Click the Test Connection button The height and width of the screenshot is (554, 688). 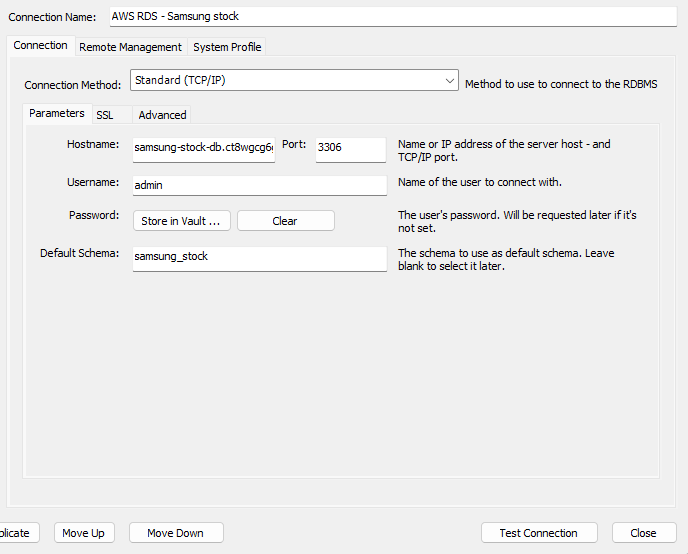pos(539,533)
